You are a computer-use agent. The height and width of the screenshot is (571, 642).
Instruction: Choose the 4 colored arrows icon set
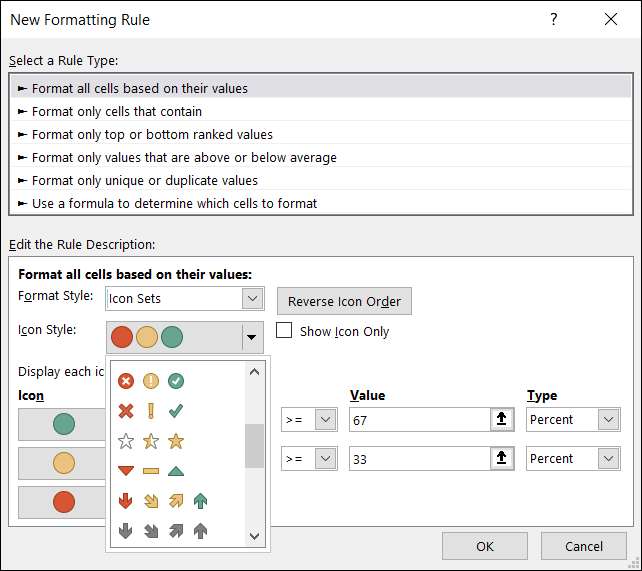[162, 500]
